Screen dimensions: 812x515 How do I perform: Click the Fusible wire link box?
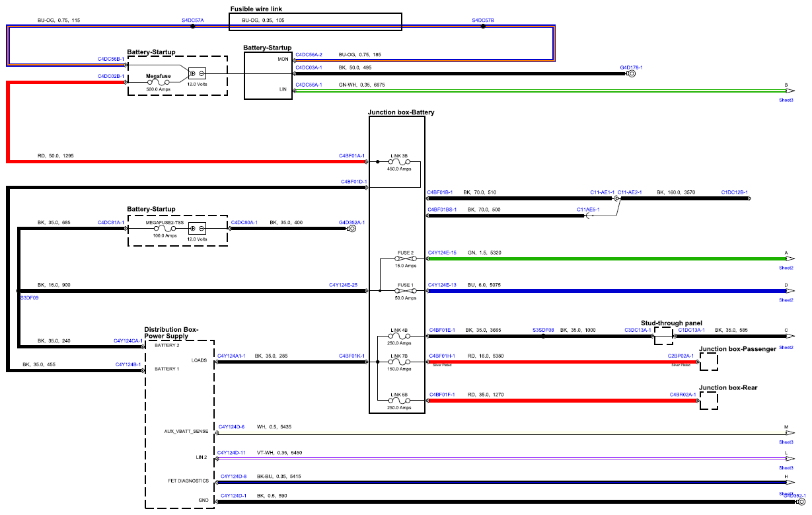315,21
